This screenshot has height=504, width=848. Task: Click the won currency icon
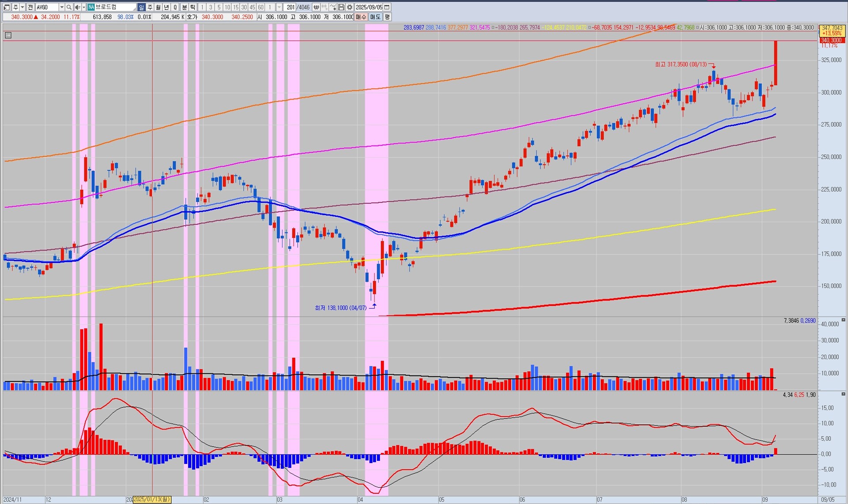pyautogui.click(x=316, y=7)
